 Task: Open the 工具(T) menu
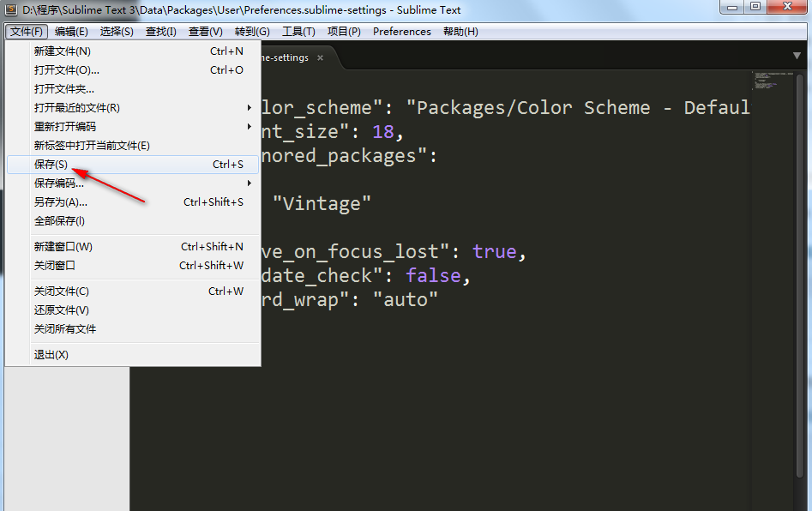tap(298, 32)
